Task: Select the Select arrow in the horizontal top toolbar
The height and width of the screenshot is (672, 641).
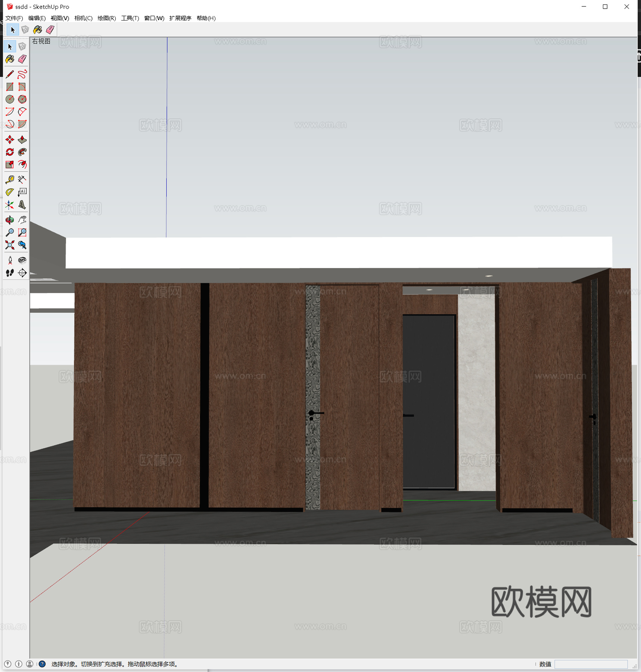Action: [x=13, y=30]
